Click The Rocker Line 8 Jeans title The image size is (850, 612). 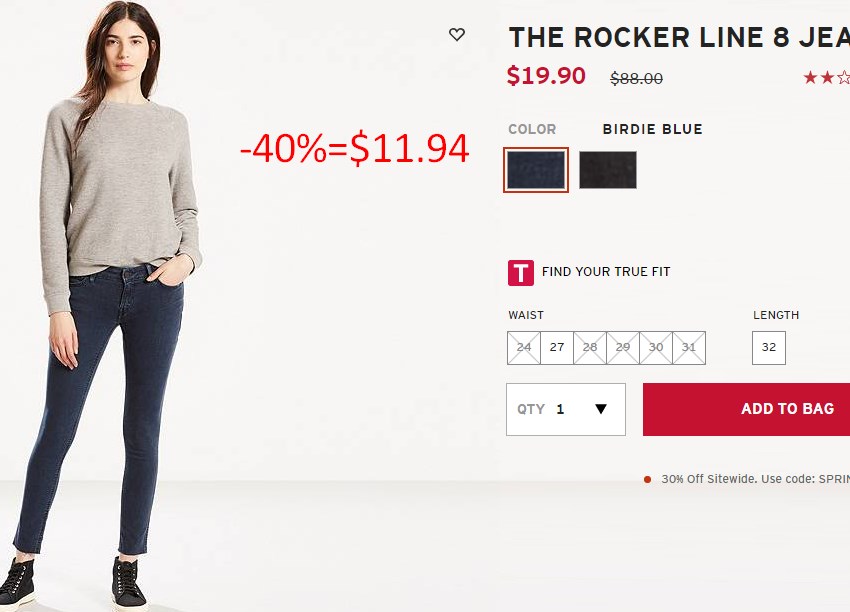click(679, 37)
